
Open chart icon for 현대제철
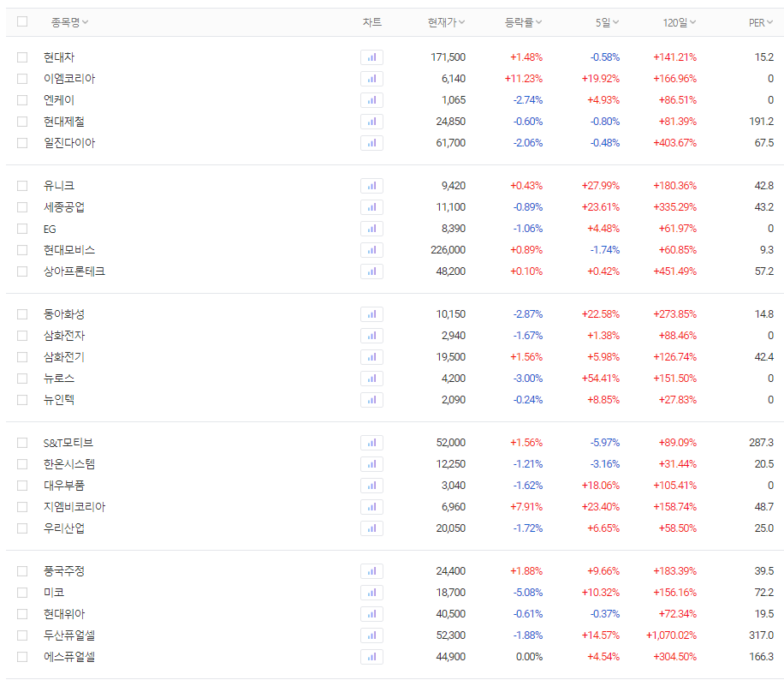pos(371,122)
